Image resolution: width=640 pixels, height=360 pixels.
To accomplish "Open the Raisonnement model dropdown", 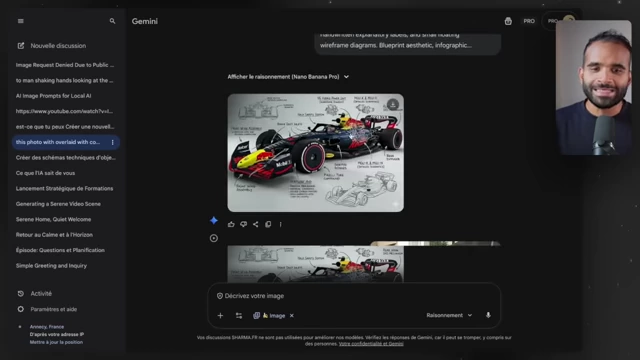I will click(449, 315).
